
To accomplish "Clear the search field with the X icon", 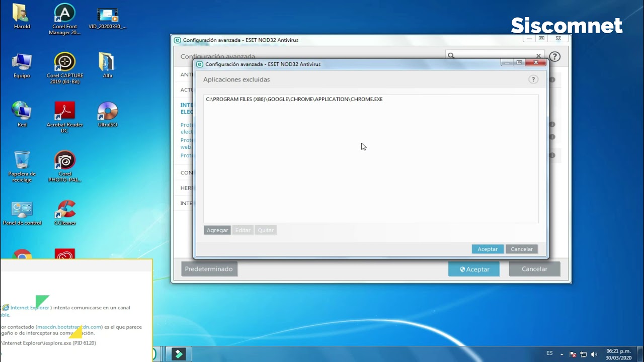I will pos(538,56).
